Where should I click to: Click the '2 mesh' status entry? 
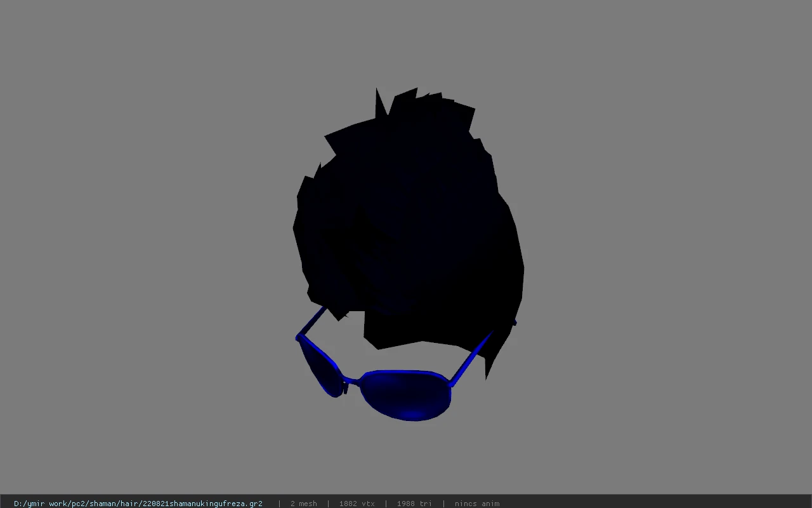[304, 504]
